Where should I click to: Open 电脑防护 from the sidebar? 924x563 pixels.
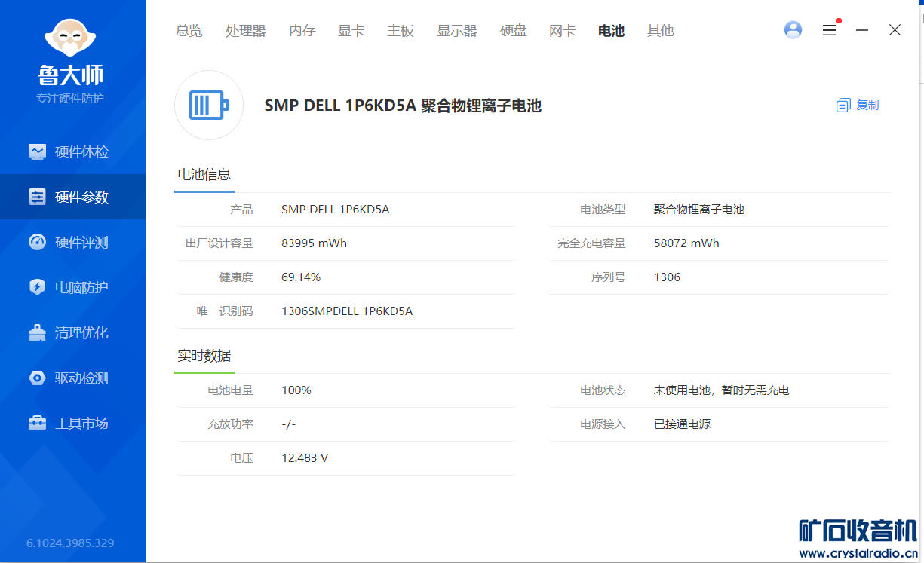coord(81,287)
